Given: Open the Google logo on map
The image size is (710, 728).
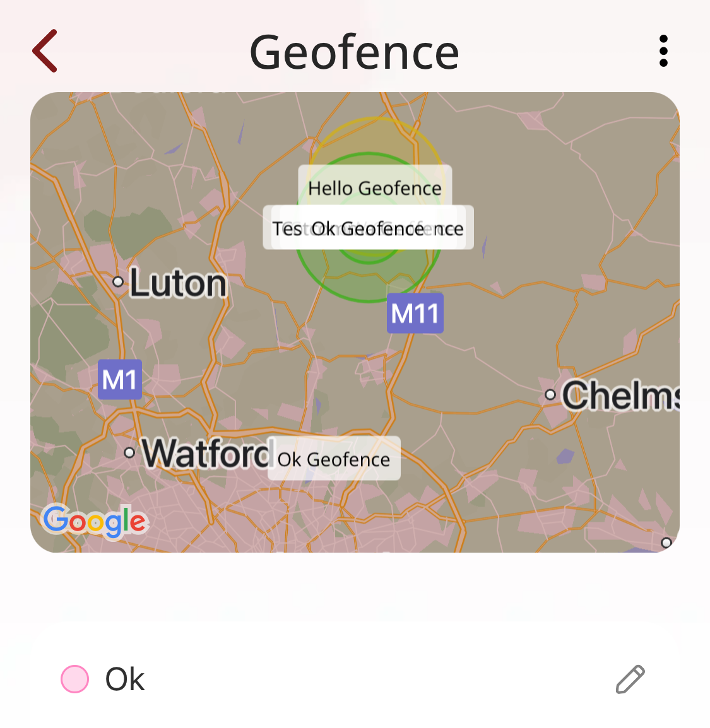Looking at the screenshot, I should point(95,521).
